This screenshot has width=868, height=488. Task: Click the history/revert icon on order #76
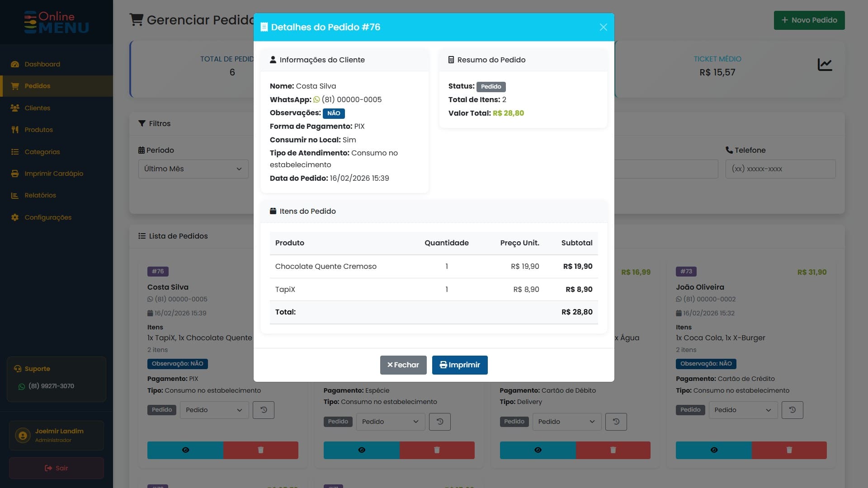[x=264, y=410]
